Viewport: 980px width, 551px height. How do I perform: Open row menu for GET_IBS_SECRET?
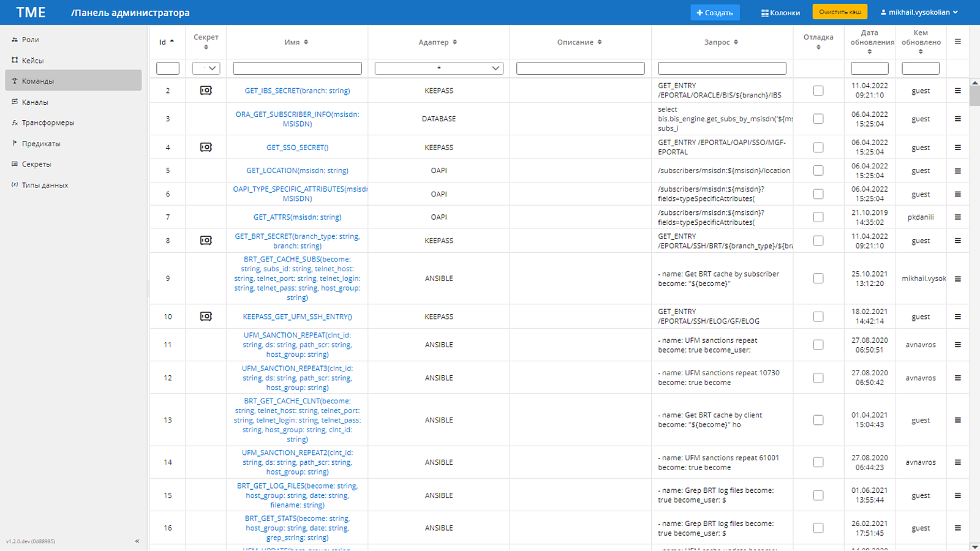click(957, 91)
